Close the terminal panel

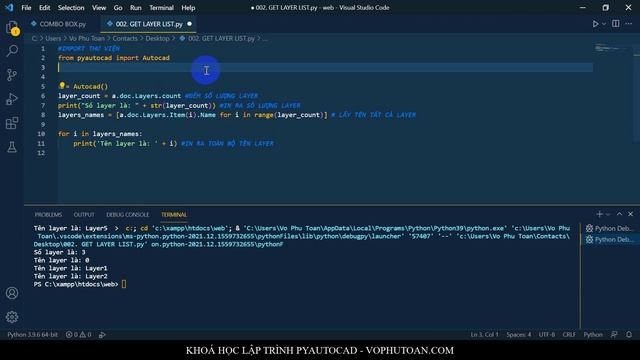pyautogui.click(x=631, y=214)
